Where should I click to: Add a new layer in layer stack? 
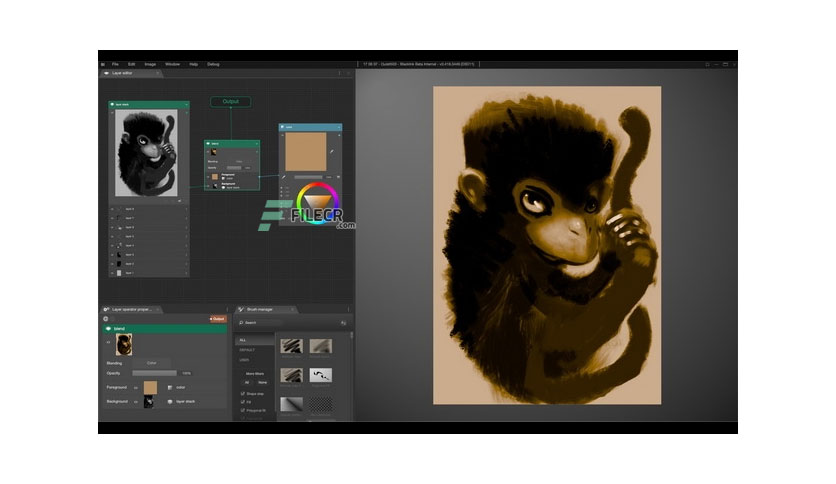(180, 201)
